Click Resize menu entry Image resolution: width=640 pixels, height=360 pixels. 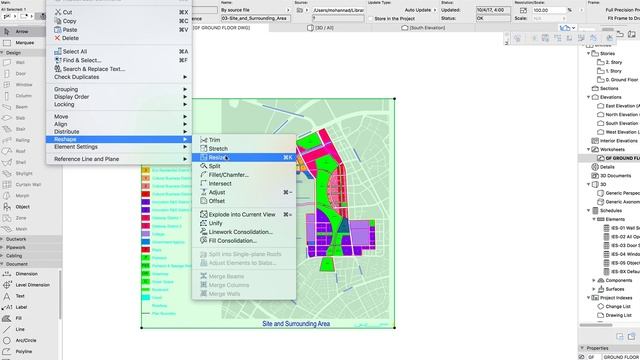(244, 158)
